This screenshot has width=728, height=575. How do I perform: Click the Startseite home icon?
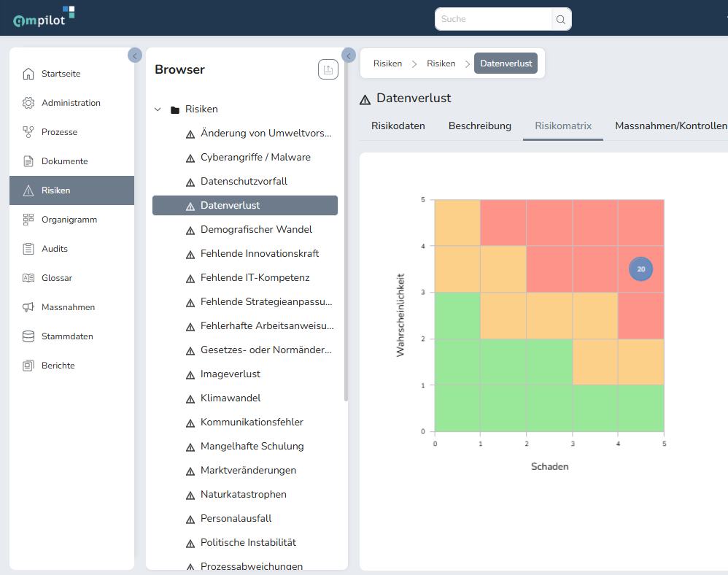pyautogui.click(x=28, y=74)
